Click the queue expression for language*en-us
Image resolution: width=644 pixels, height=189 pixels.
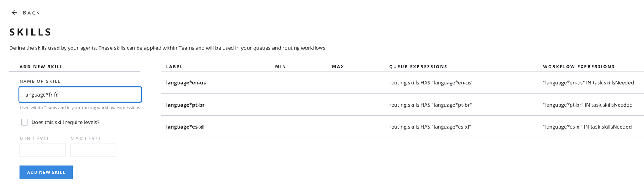431,83
